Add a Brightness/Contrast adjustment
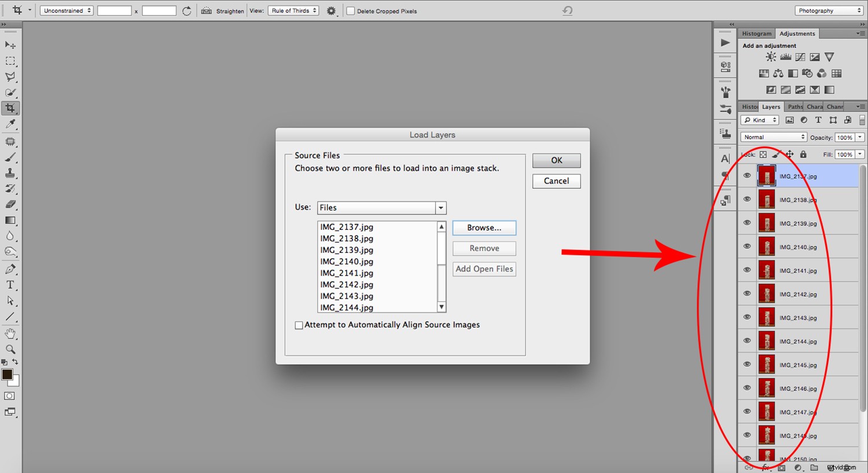 771,57
